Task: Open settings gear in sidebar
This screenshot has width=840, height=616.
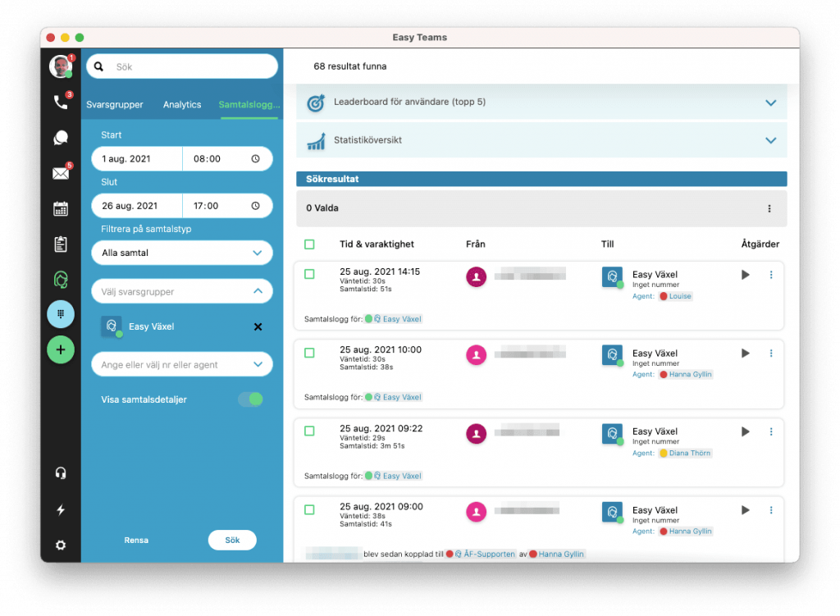Action: (61, 545)
